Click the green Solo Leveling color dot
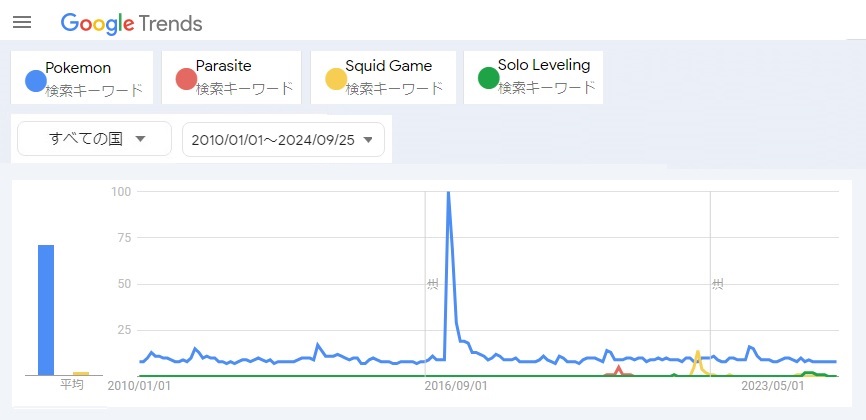This screenshot has height=420, width=866. pyautogui.click(x=488, y=78)
